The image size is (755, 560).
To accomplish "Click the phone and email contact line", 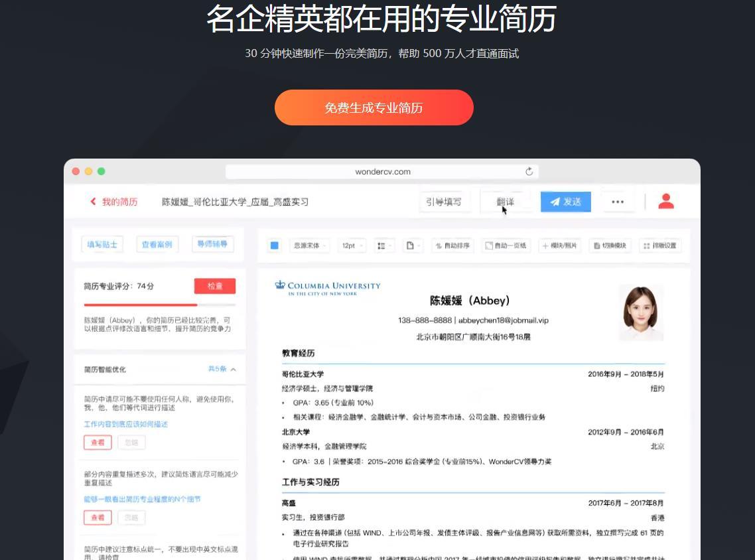I will [x=473, y=320].
